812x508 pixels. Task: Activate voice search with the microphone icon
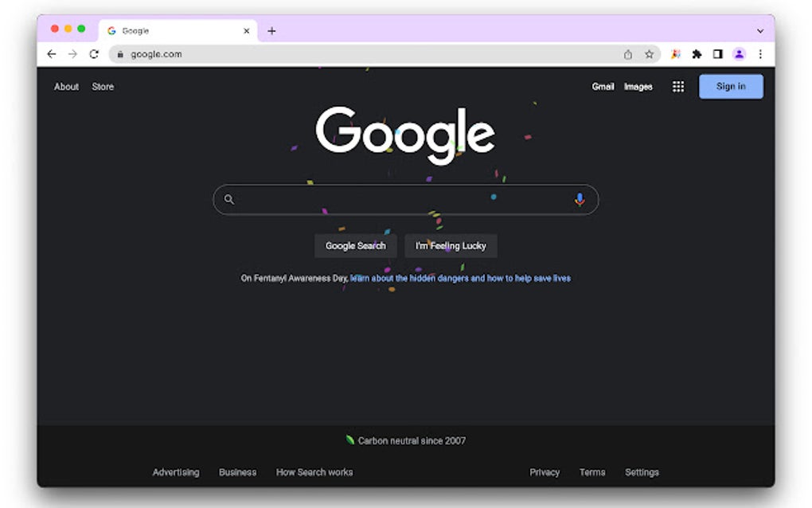[579, 199]
